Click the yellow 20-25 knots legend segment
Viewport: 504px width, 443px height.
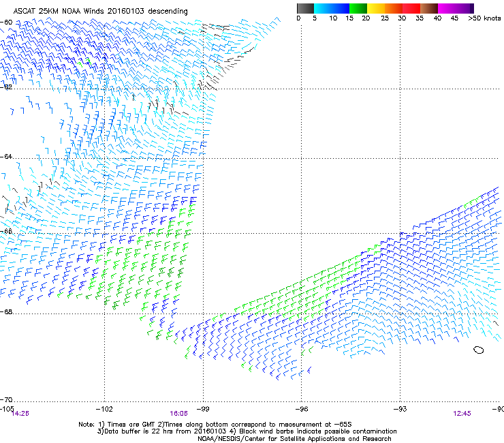[376, 8]
